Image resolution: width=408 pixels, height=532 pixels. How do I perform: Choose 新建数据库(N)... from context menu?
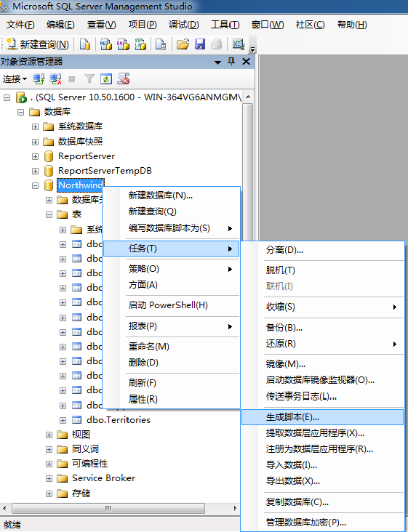pos(171,196)
